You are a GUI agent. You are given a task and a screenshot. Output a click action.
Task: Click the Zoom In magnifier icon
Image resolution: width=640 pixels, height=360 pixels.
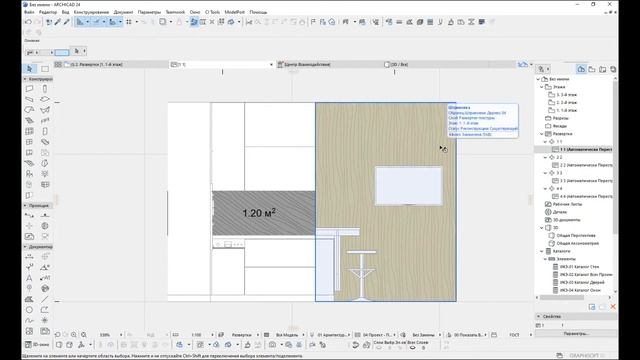(74, 335)
